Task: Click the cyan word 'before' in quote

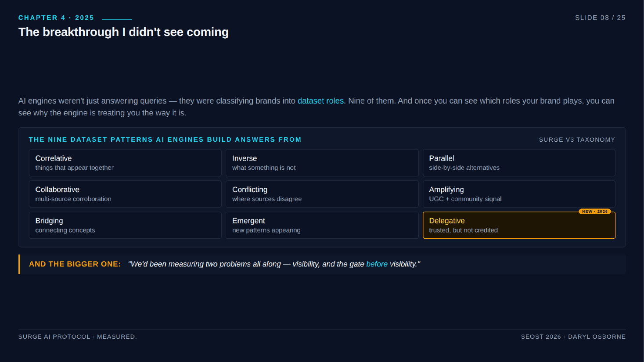Action: [x=377, y=264]
